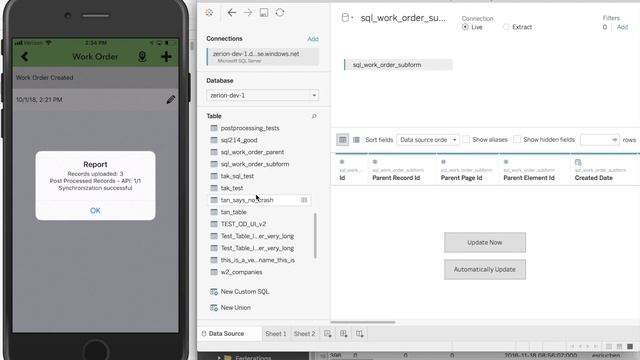
Task: Click the Automatically Update button
Action: [485, 270]
